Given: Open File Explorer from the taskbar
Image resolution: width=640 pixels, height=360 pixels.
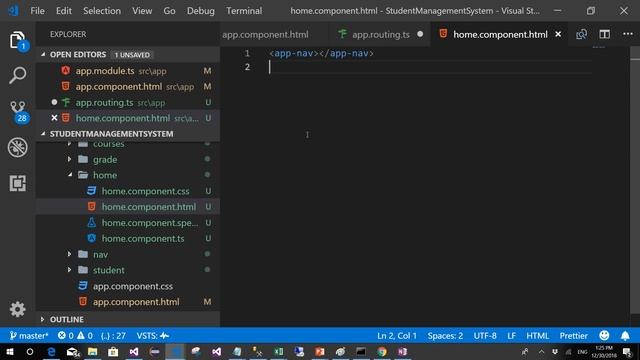Looking at the screenshot, I should tap(93, 351).
